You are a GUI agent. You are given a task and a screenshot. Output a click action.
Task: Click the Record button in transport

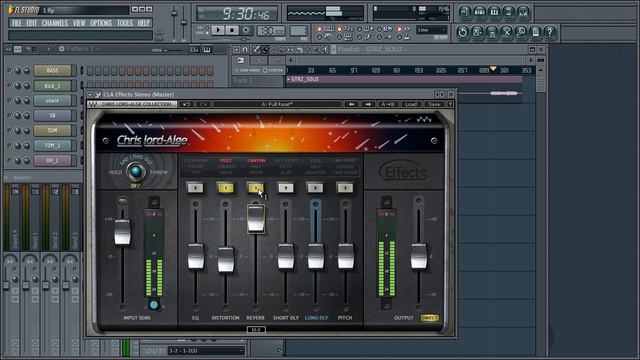click(x=246, y=30)
